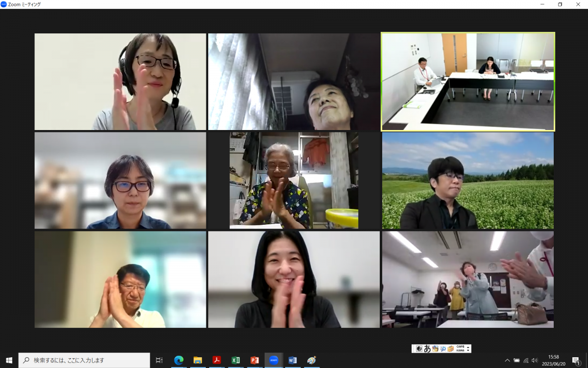Image resolution: width=588 pixels, height=368 pixels.
Task: Switch to PowerPoint in the taskbar
Action: [255, 360]
